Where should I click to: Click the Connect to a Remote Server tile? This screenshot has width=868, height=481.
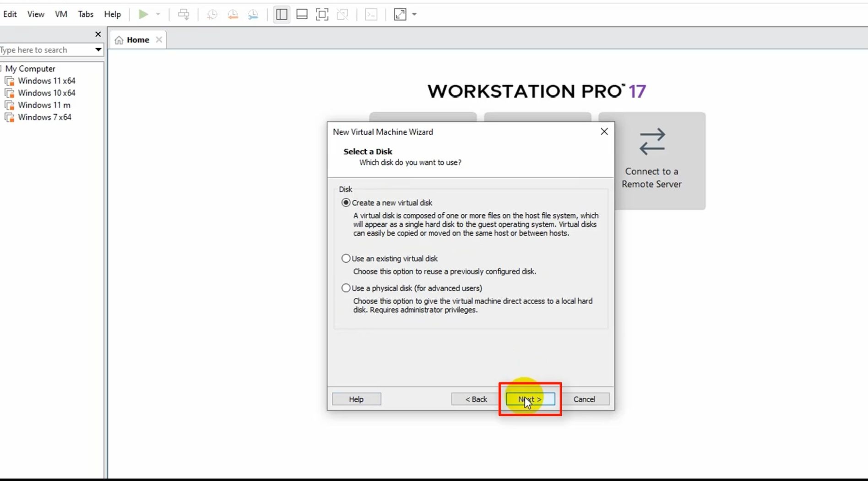coord(652,161)
